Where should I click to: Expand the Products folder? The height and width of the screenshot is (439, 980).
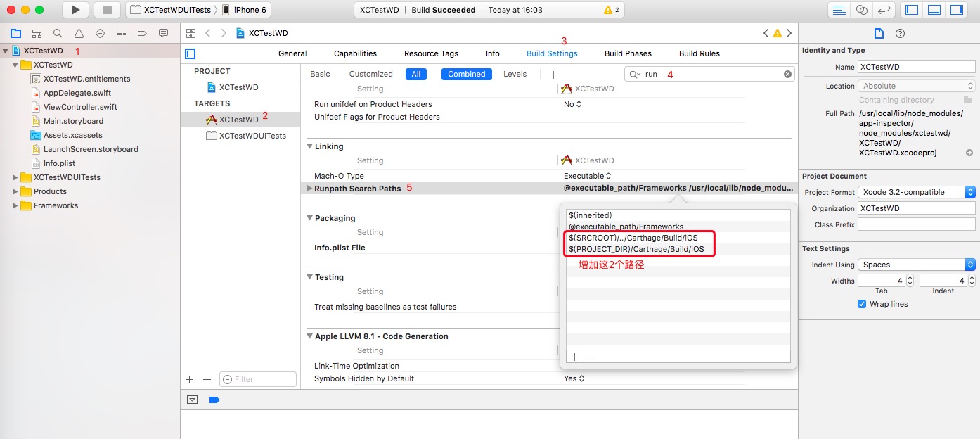click(x=15, y=191)
